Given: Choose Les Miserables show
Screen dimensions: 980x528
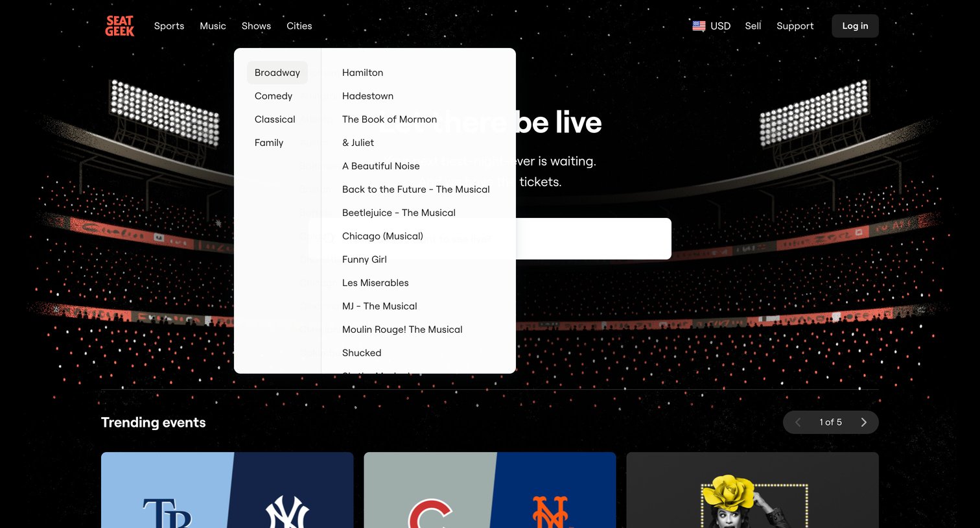Looking at the screenshot, I should (375, 283).
